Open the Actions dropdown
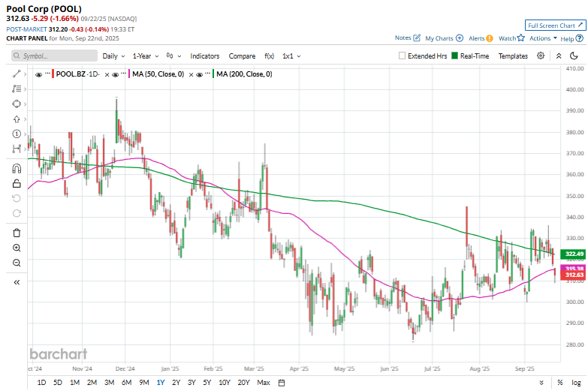The width and height of the screenshot is (588, 391). click(x=543, y=38)
